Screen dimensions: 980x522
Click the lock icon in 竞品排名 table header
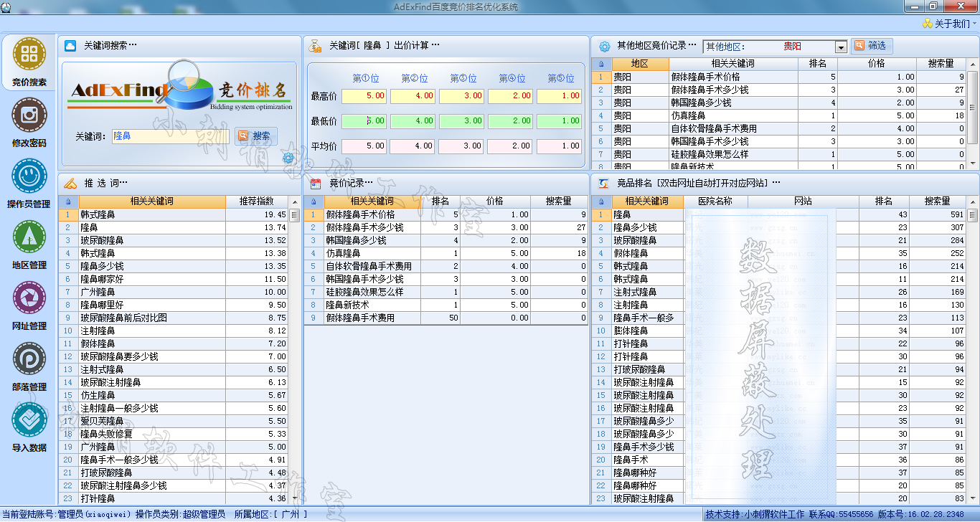[x=601, y=201]
